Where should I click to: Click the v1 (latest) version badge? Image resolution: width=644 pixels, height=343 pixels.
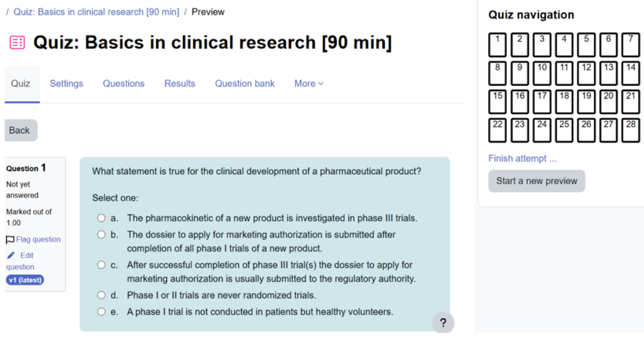click(25, 280)
